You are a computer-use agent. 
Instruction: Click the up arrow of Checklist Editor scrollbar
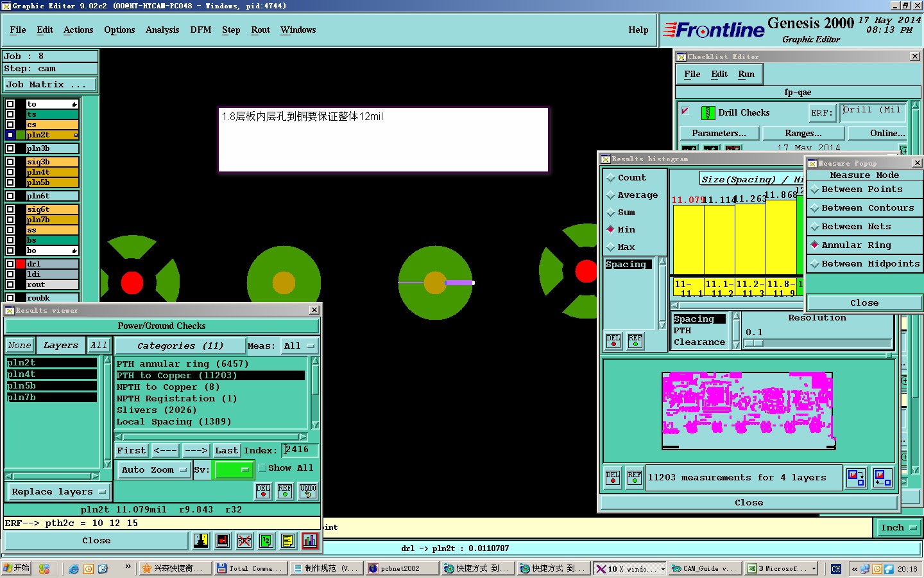coord(915,105)
